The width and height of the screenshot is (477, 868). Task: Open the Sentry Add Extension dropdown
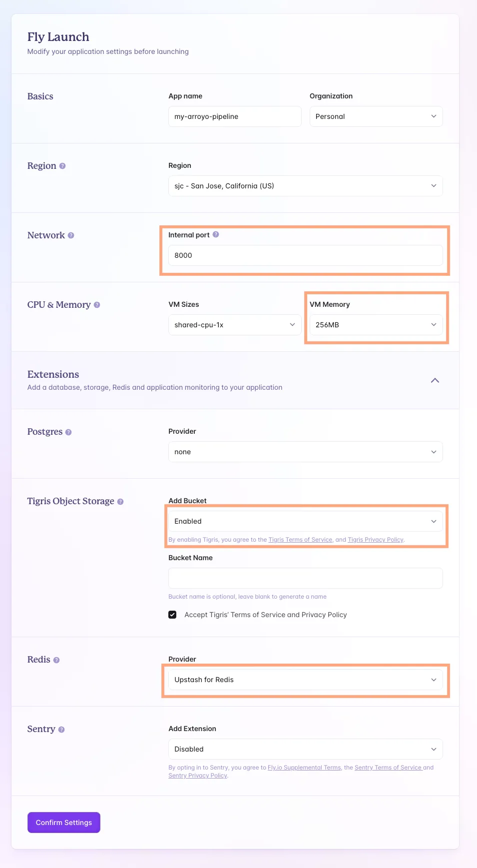(305, 749)
